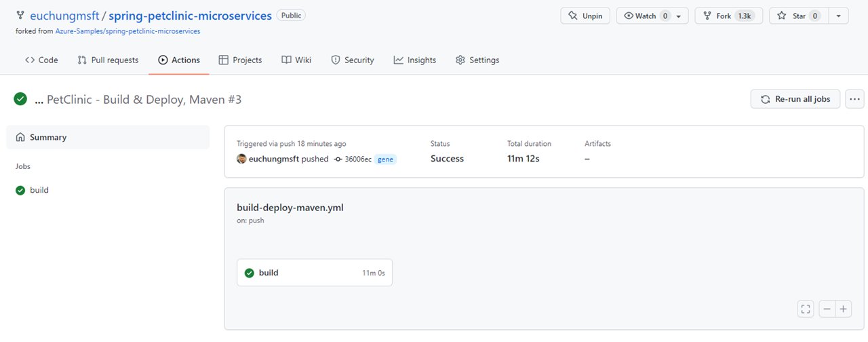The image size is (868, 342).
Task: Zoom in the workflow graph
Action: click(843, 309)
